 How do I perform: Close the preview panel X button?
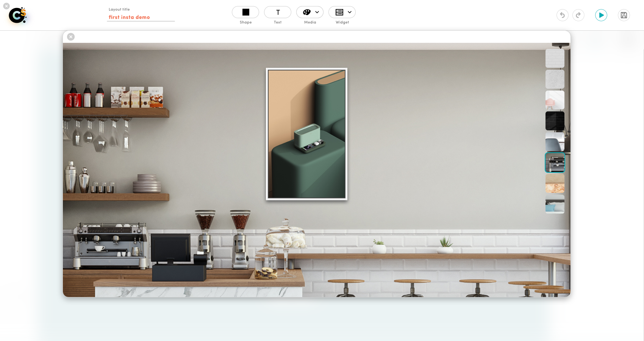coord(71,37)
